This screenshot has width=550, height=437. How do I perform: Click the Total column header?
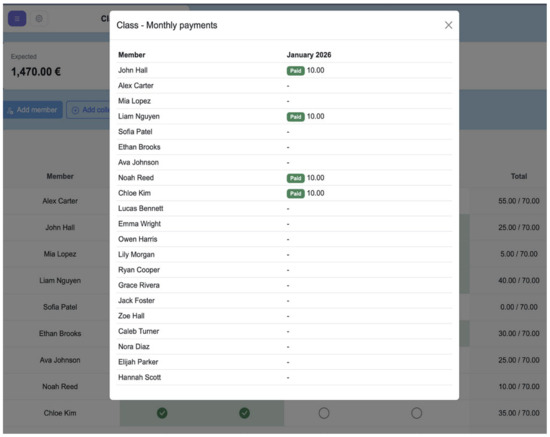pyautogui.click(x=519, y=176)
